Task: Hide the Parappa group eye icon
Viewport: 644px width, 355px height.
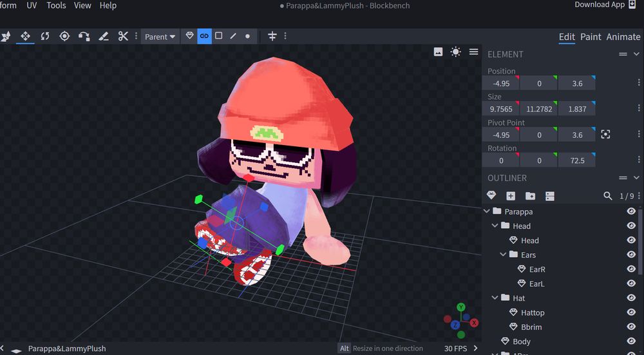Action: [x=631, y=211]
